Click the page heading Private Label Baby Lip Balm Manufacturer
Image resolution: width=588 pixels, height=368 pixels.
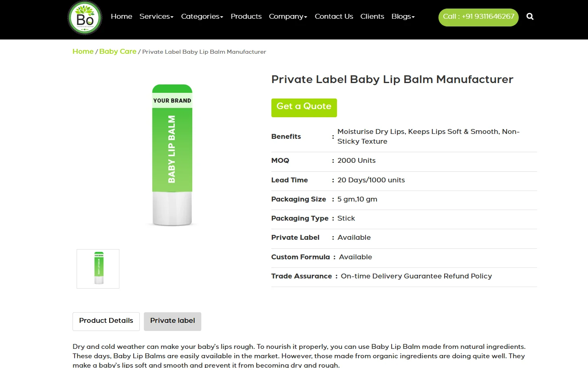pos(392,80)
